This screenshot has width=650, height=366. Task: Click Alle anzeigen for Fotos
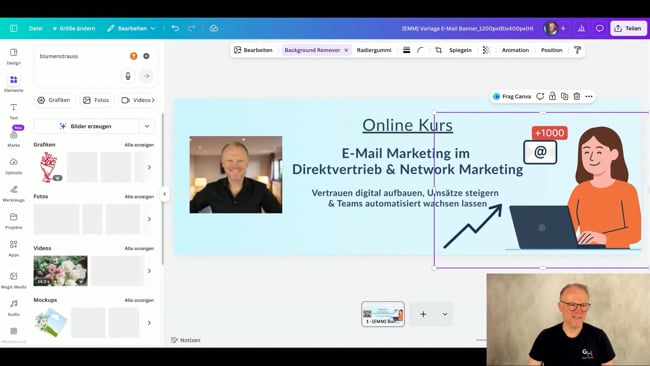[139, 196]
